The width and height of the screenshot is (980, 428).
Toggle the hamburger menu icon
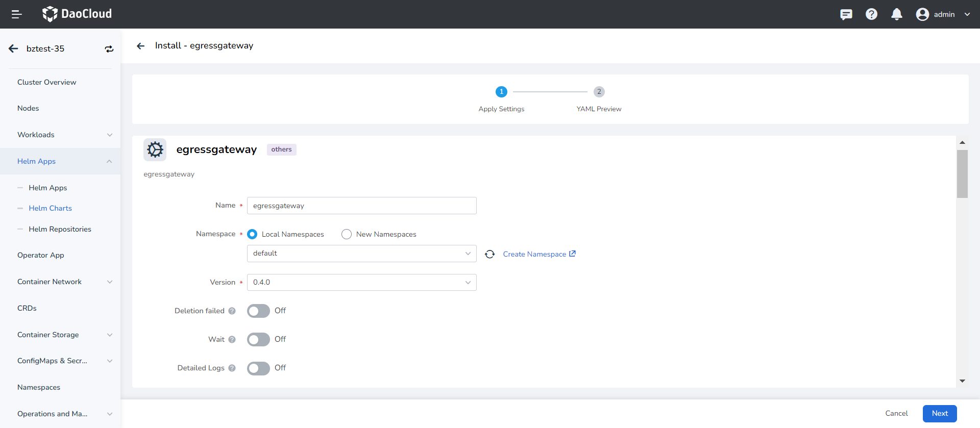click(16, 14)
